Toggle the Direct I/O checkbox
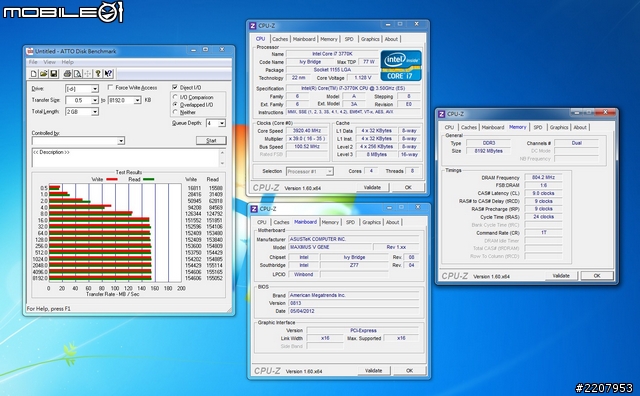This screenshot has width=640, height=396. [x=175, y=87]
